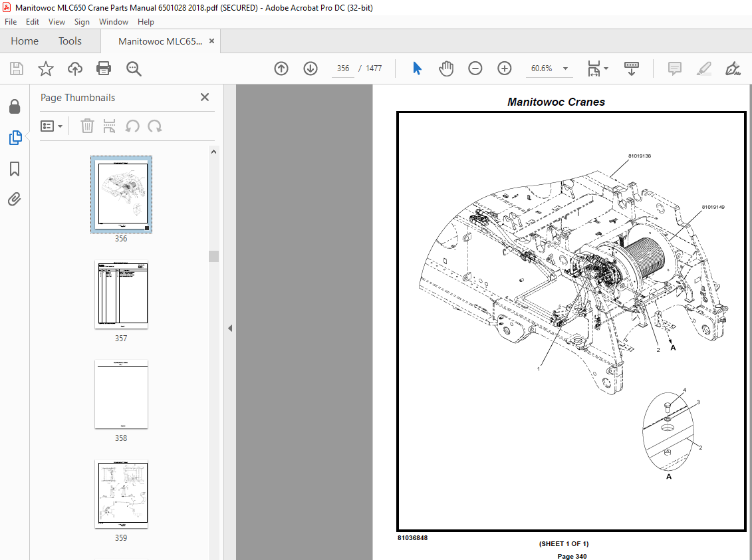
Task: Go to previous page arrow button
Action: (281, 69)
